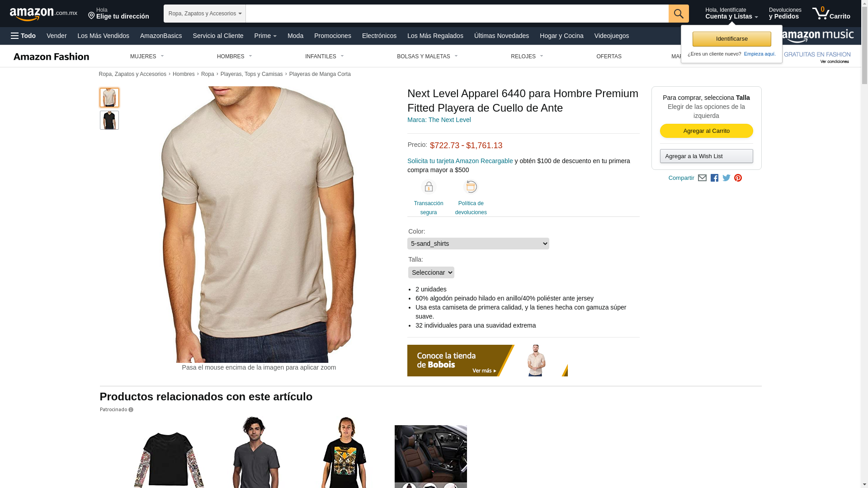This screenshot has height=488, width=868.
Task: Expand search category Ropa, Zapatos y Accesorios
Action: [x=205, y=14]
